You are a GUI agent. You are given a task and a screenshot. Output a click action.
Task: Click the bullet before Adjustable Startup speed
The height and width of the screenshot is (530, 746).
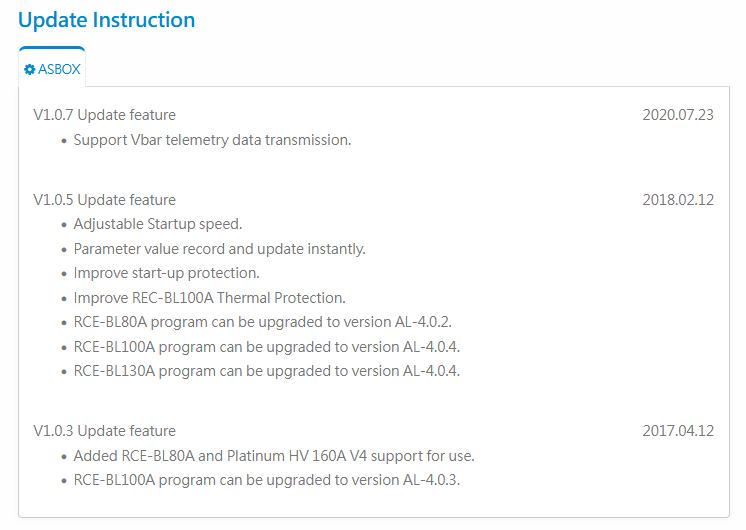[x=64, y=225]
